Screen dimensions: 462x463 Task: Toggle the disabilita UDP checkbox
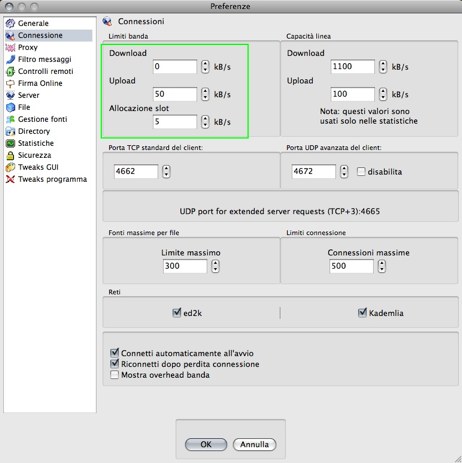pyautogui.click(x=361, y=172)
